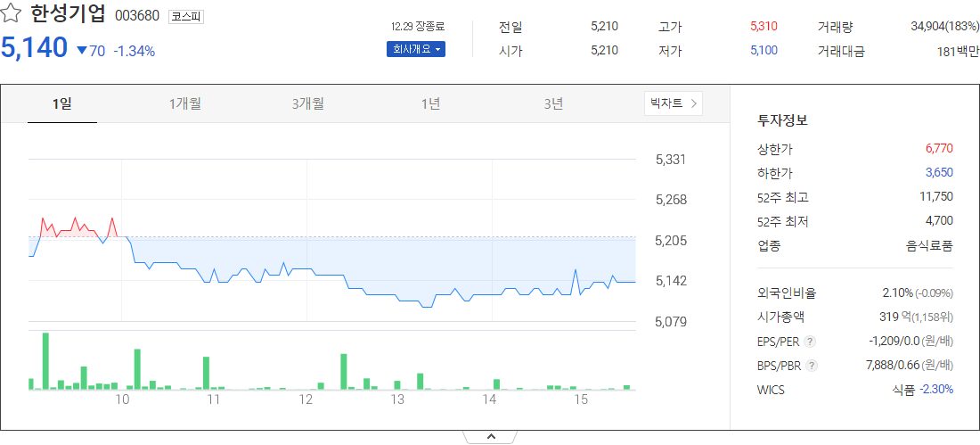Click the 하한가 value 3,650
This screenshot has width=980, height=445.
(939, 173)
